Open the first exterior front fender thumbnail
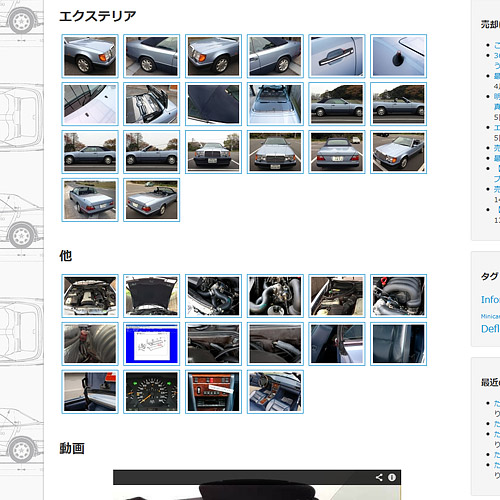The height and width of the screenshot is (500, 500). (x=90, y=56)
